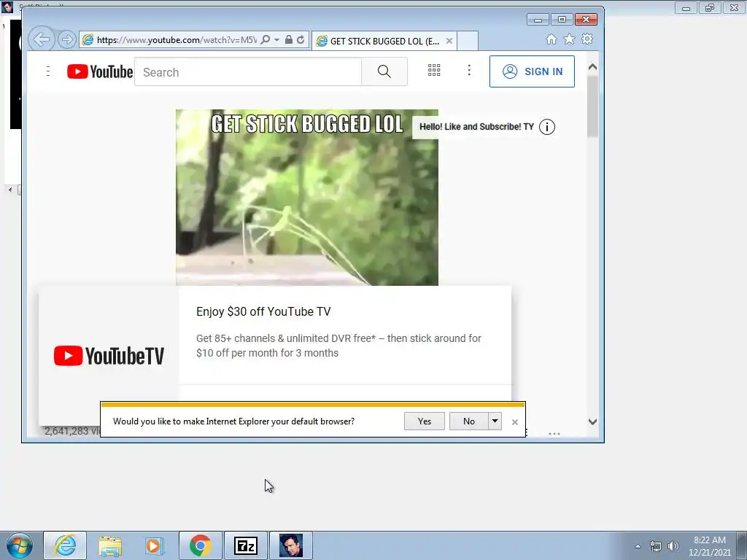Click the search magnifier in the address bar
The image size is (747, 560).
tap(266, 39)
